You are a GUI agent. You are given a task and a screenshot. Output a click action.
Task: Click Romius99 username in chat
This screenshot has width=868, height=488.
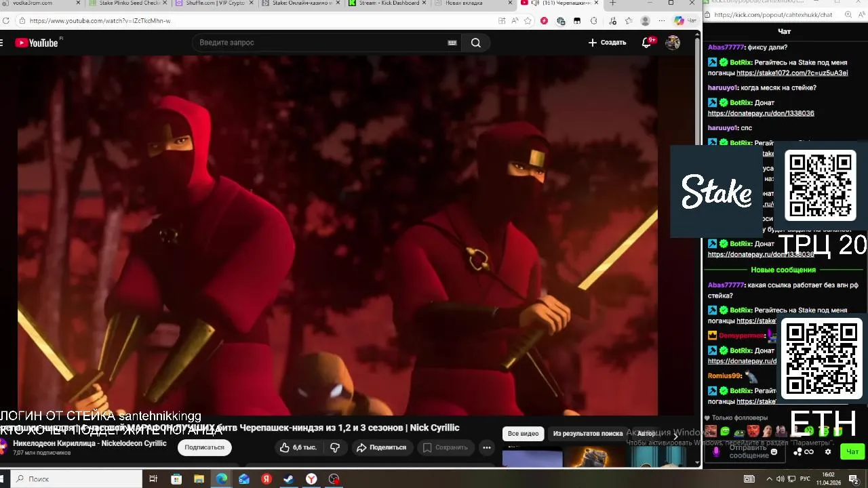point(724,375)
